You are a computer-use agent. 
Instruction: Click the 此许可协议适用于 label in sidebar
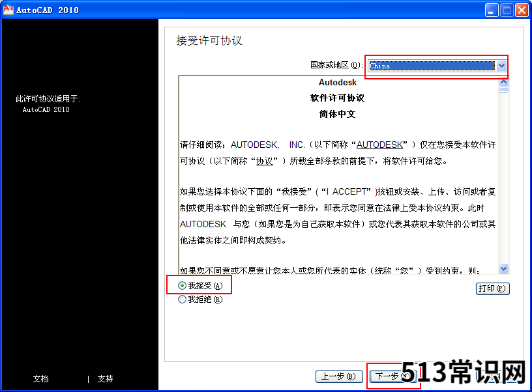click(x=48, y=98)
